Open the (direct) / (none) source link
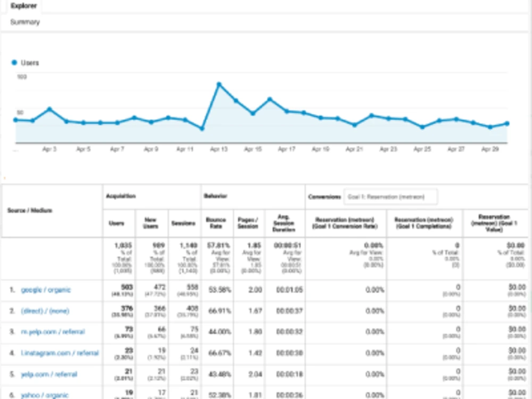Viewport: 532px width, 399px height. [45, 311]
